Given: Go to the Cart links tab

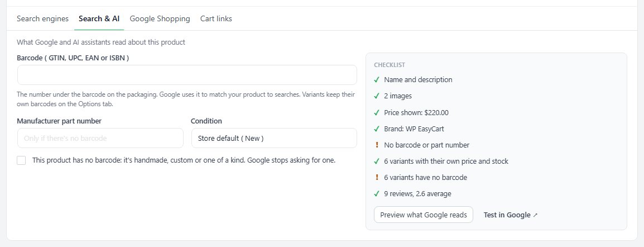Looking at the screenshot, I should [x=216, y=18].
